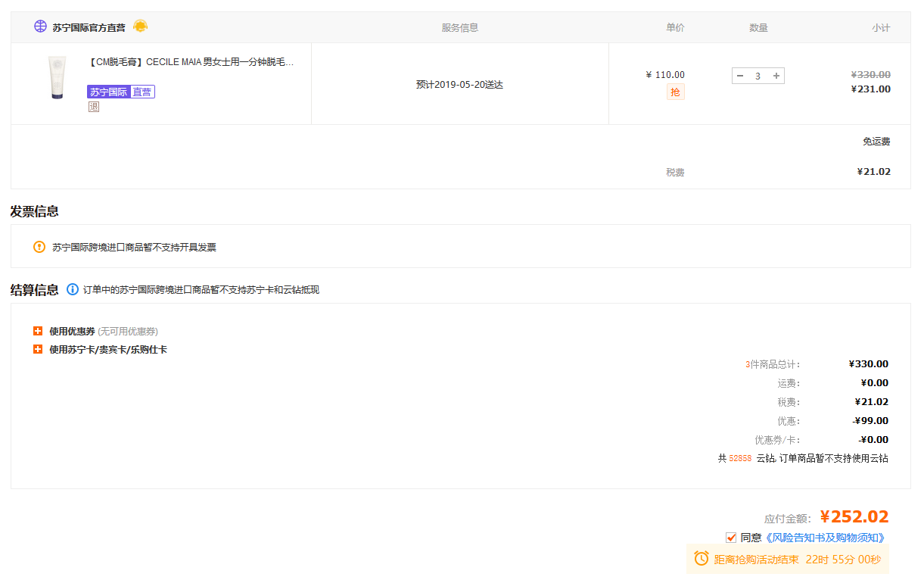Screen dimensions: 924x580
Task: Click the 运费 ¥0.00 value
Action: pos(875,383)
